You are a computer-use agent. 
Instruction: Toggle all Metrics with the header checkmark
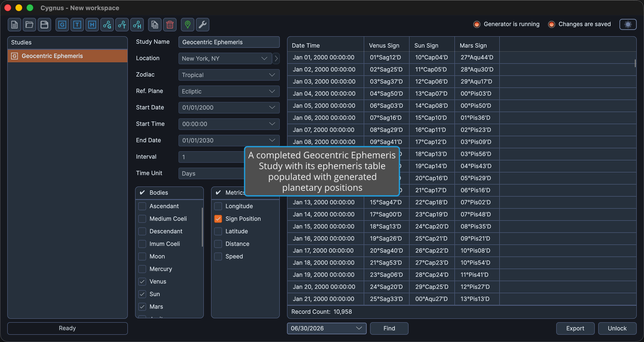(218, 193)
